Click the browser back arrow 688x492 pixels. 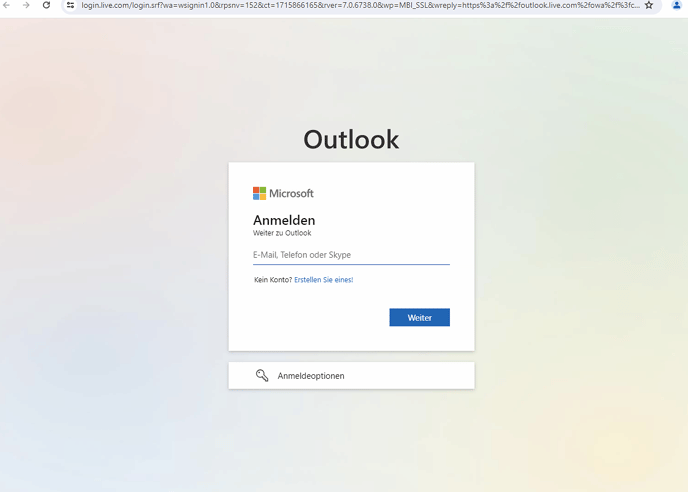[7, 5]
